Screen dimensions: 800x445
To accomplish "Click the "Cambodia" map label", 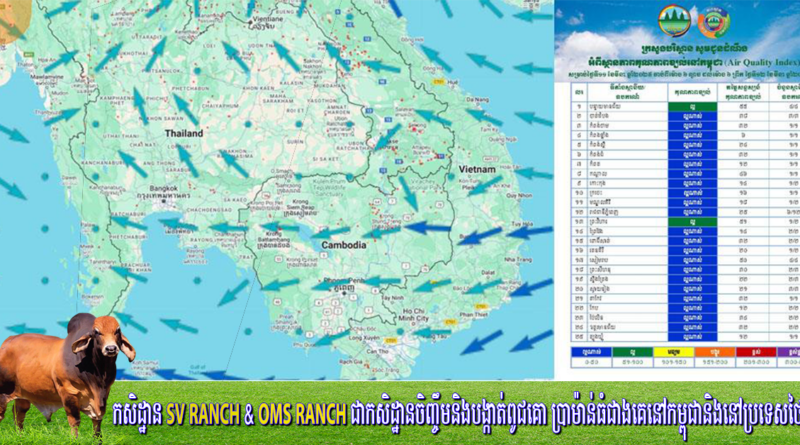I will 343,245.
